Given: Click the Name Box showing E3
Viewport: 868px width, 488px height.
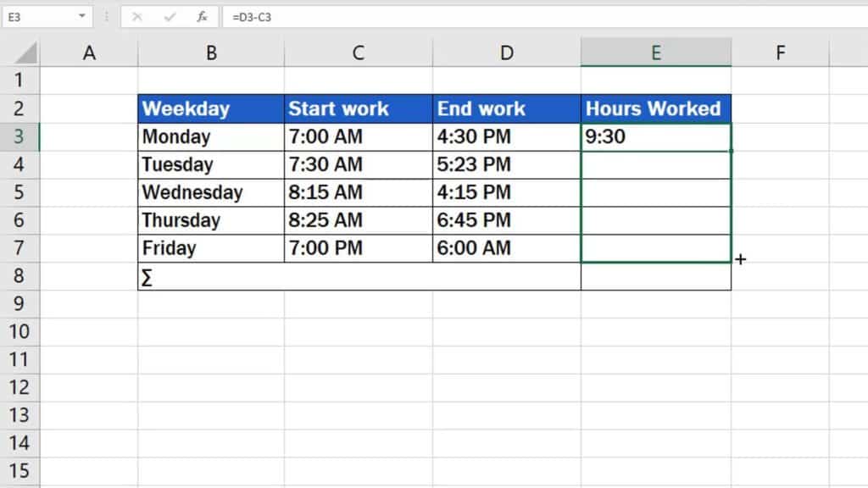Looking at the screenshot, I should point(38,16).
